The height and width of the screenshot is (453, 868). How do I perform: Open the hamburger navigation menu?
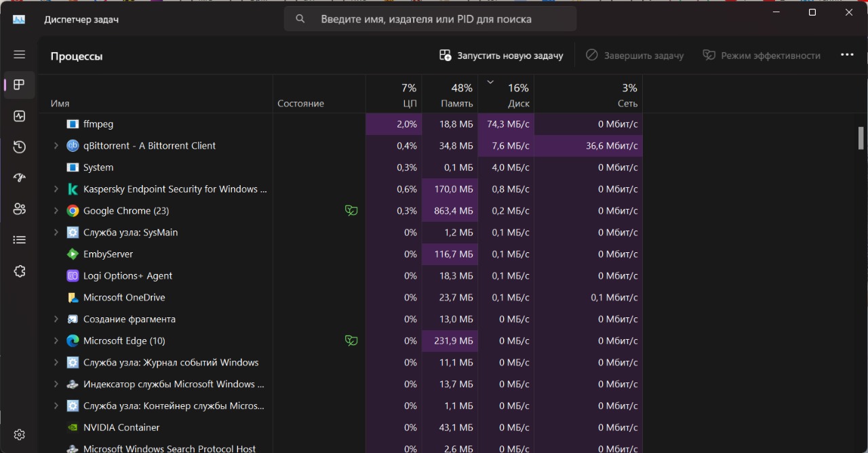pos(19,54)
